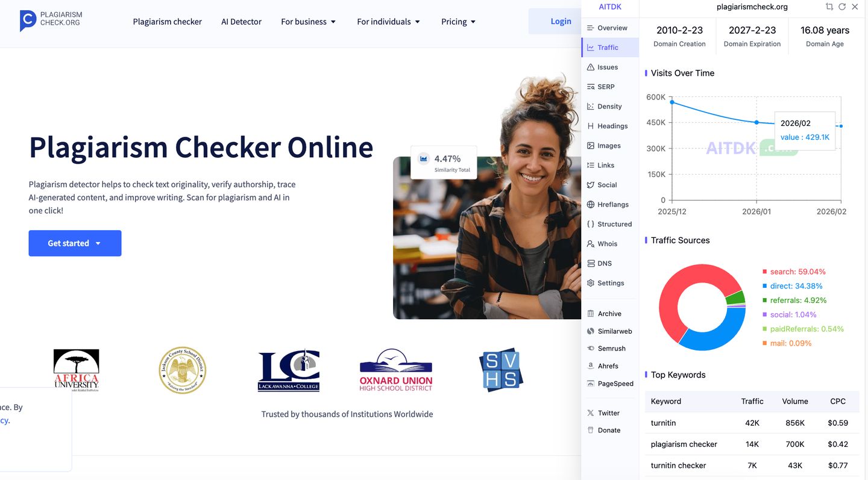Open the Whois person icon entry
This screenshot has height=480, width=868.
coord(591,244)
